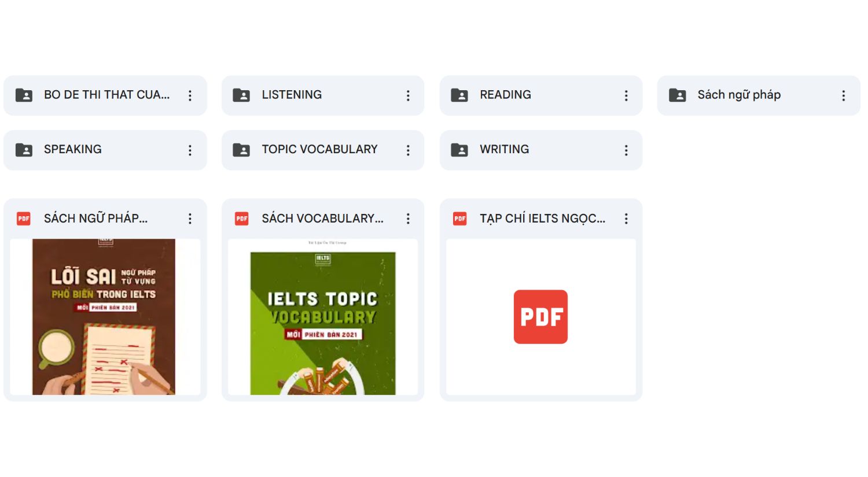Open the three-dot menu on LISTENING folder

pyautogui.click(x=408, y=95)
